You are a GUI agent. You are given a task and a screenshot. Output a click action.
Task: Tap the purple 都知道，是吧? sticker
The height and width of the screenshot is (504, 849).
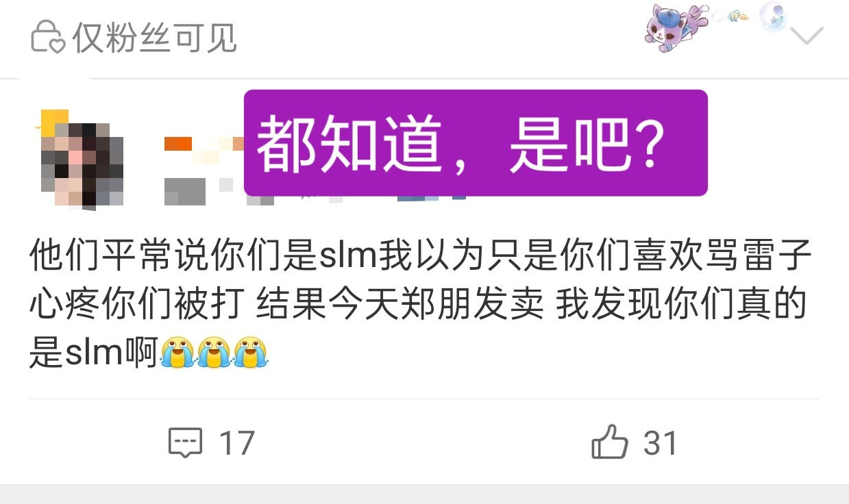[x=476, y=143]
